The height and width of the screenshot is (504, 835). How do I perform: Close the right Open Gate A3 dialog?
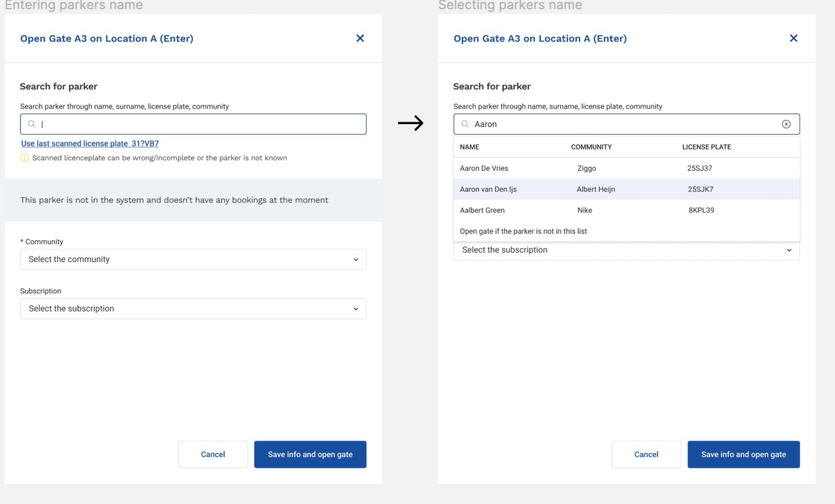[793, 38]
